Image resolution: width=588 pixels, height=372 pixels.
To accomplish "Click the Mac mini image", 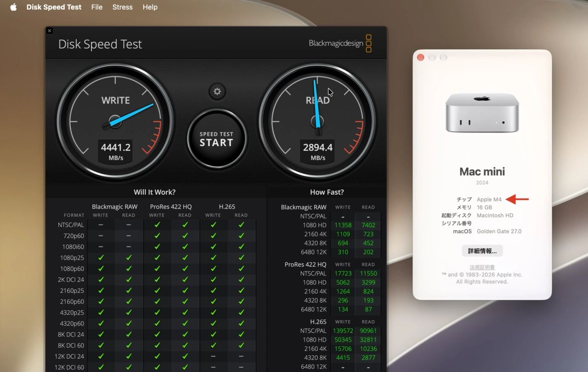I will [482, 113].
